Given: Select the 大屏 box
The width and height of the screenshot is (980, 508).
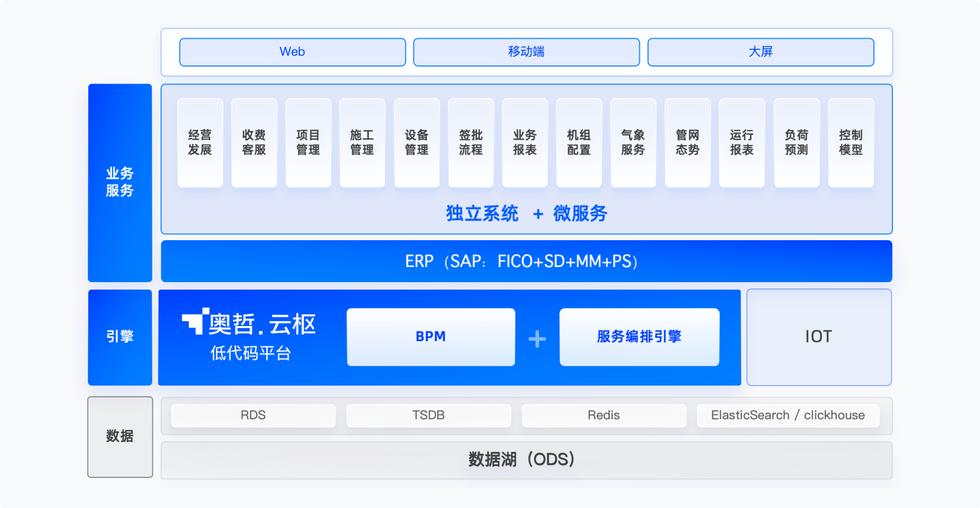Looking at the screenshot, I should [x=761, y=52].
